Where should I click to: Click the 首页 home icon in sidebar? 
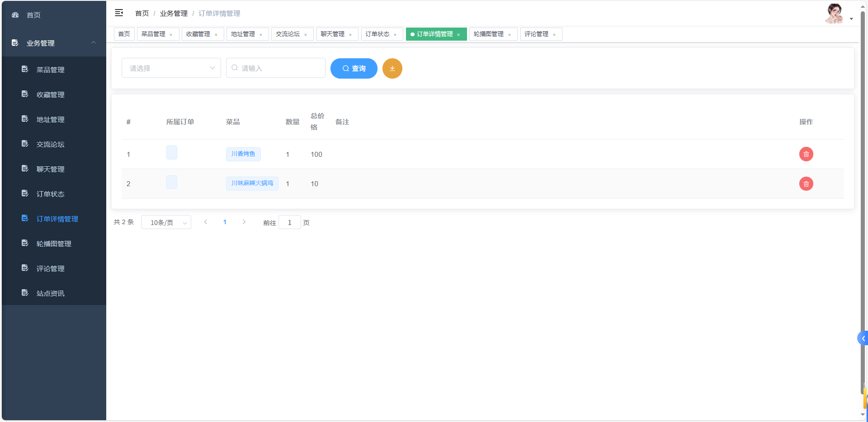(x=15, y=14)
